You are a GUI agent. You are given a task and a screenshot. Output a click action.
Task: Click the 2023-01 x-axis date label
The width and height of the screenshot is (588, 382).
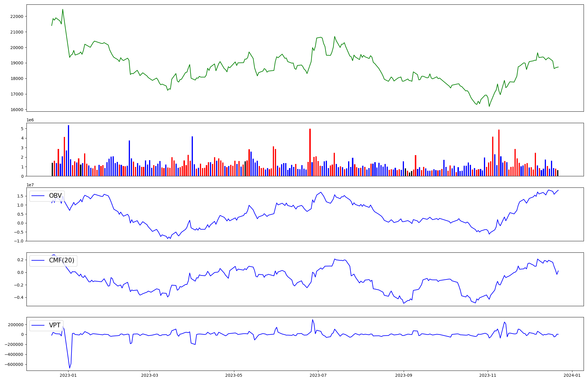[x=68, y=375]
